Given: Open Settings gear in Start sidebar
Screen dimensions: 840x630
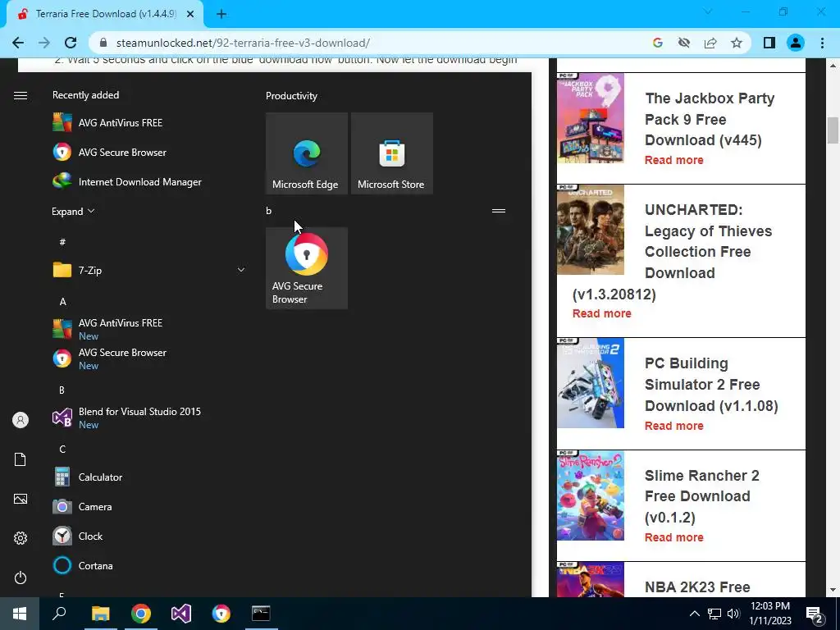Looking at the screenshot, I should point(21,538).
